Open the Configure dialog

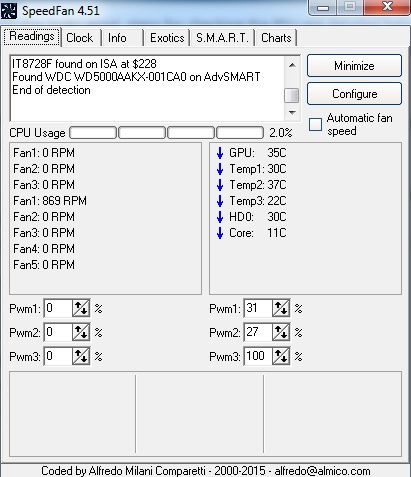click(354, 94)
